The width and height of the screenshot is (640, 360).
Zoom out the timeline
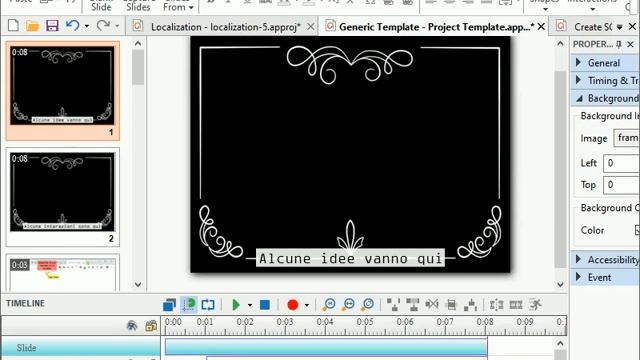pos(329,304)
